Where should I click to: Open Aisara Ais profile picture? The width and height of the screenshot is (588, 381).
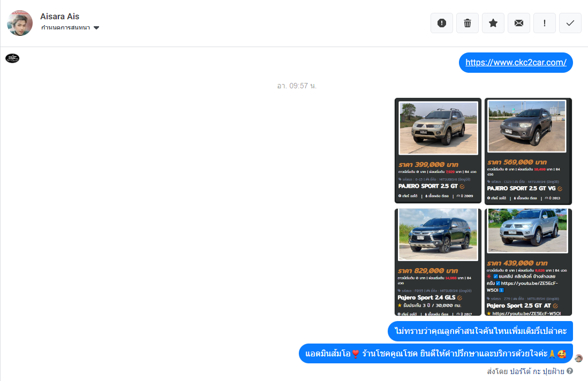(x=20, y=23)
